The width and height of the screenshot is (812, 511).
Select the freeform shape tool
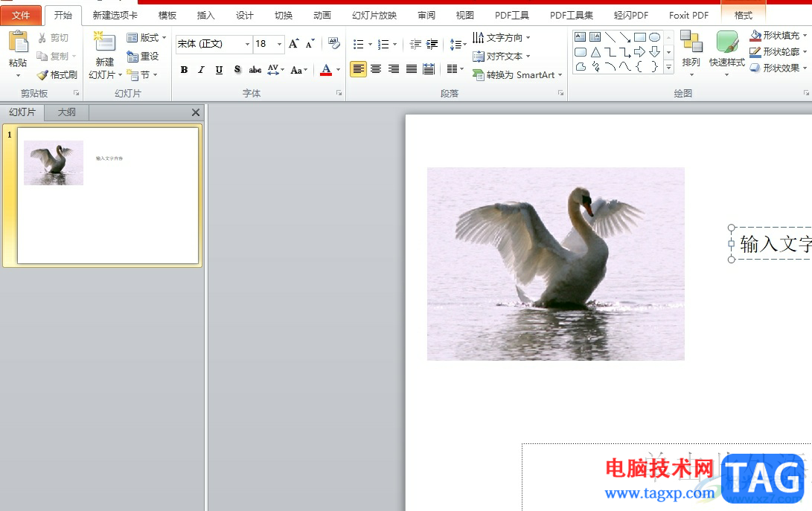pyautogui.click(x=580, y=67)
